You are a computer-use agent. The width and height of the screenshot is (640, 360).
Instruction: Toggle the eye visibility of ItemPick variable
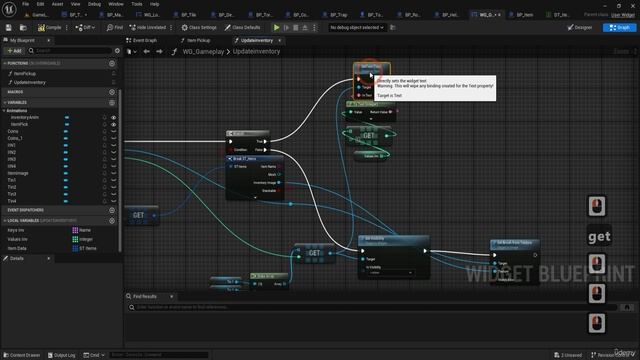point(113,124)
